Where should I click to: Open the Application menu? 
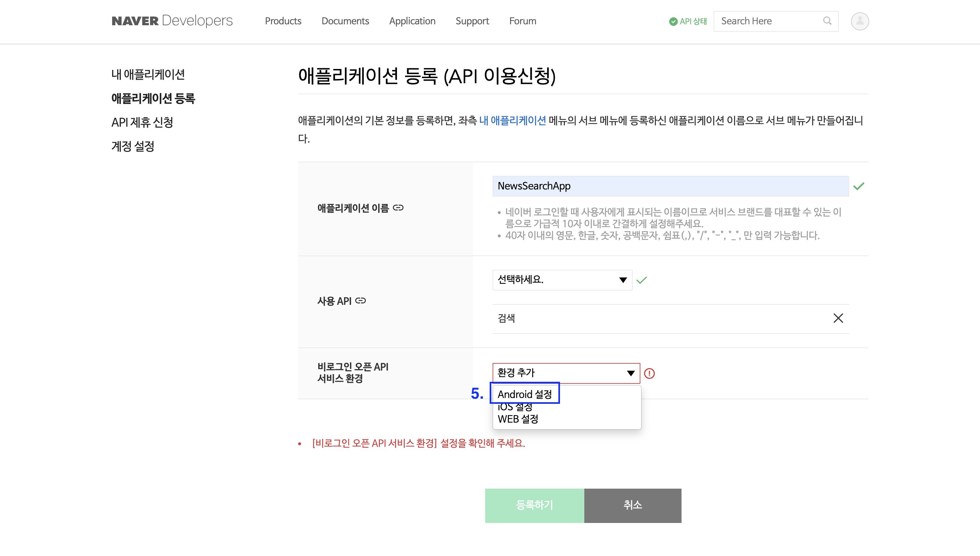(412, 21)
